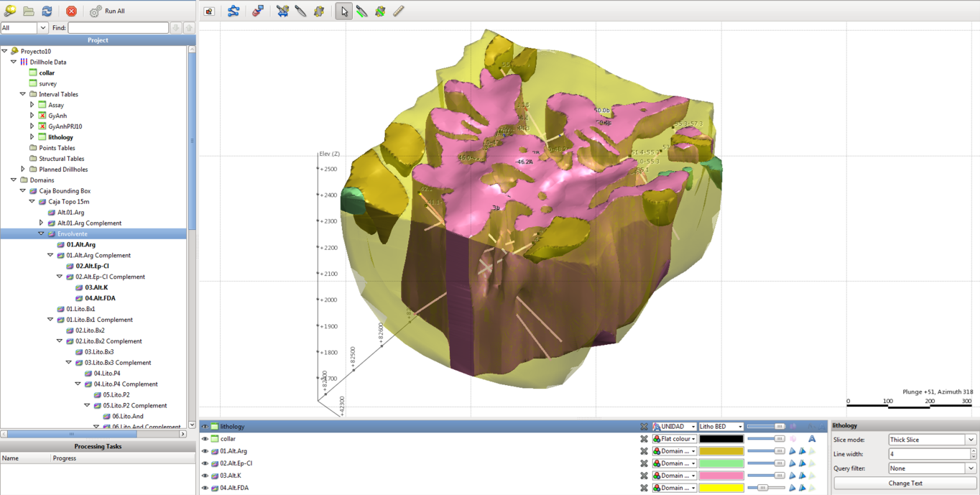Viewport: 980px width, 495px height.
Task: Click the pink 03.Alt.K colour swatch
Action: click(721, 476)
